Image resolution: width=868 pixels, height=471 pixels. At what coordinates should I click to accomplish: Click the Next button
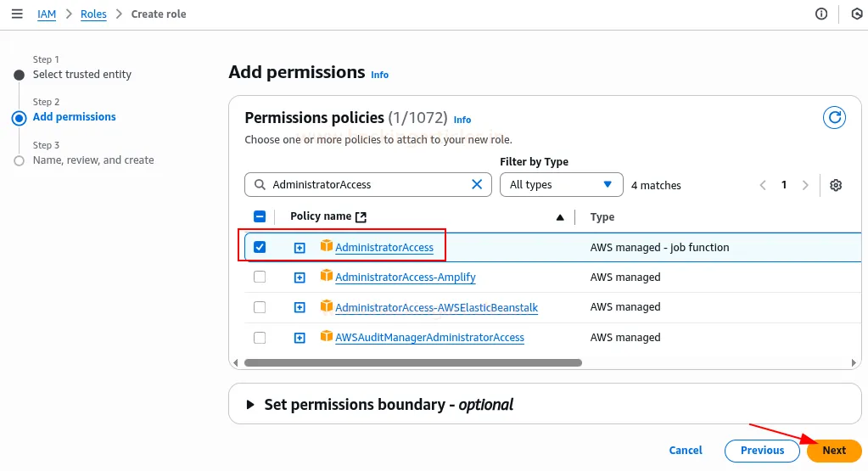pos(834,451)
